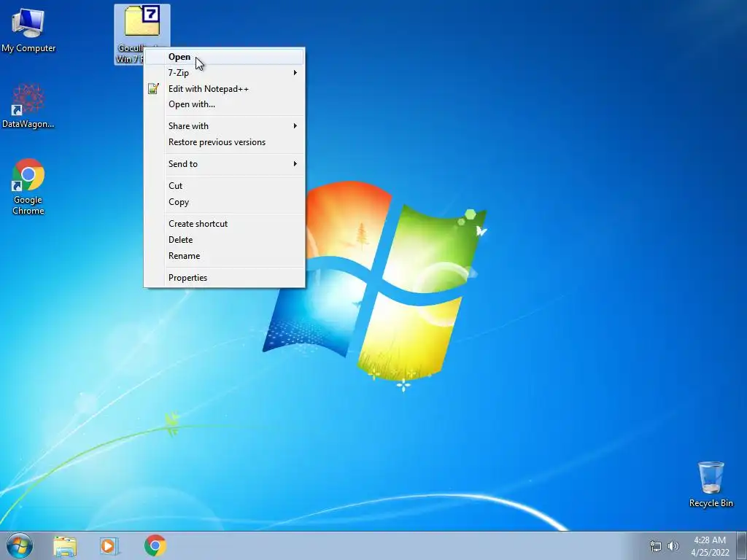Choose Rename from the context menu
Viewport: 747px width, 560px height.
[x=224, y=256]
